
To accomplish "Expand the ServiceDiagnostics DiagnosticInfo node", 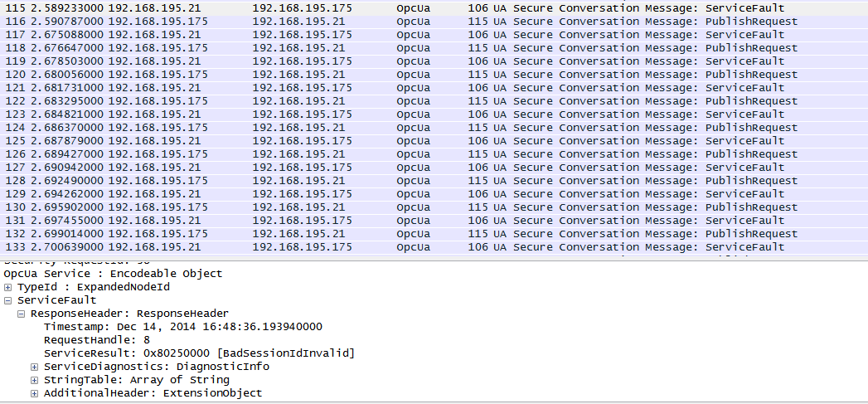I will (x=35, y=367).
